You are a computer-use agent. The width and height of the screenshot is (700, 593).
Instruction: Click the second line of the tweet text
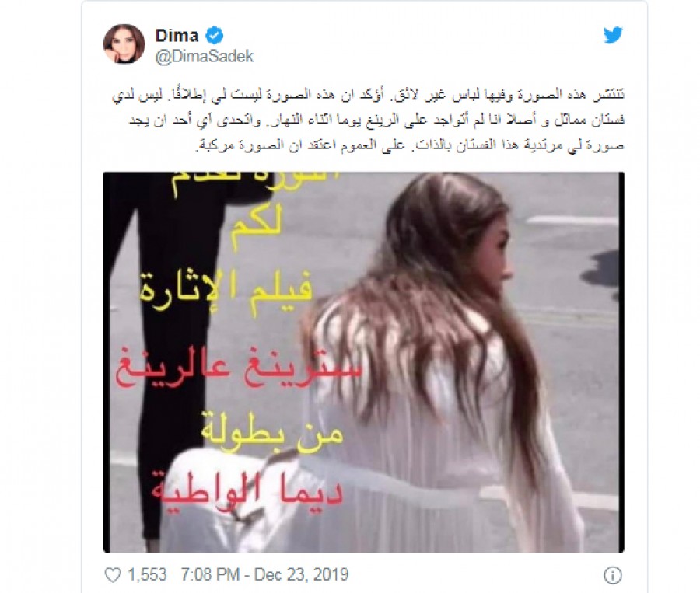coord(376,120)
